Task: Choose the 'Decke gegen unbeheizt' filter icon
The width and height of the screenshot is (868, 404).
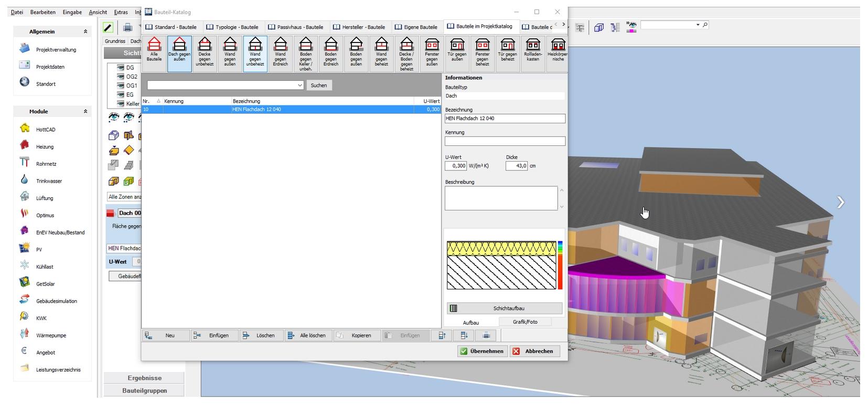Action: pyautogui.click(x=205, y=54)
